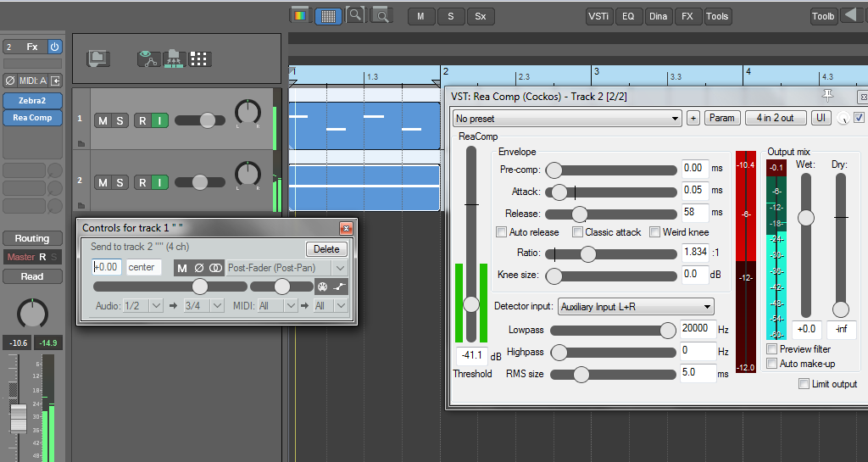
Task: Click the dotted grid icon in track panel
Action: (198, 58)
